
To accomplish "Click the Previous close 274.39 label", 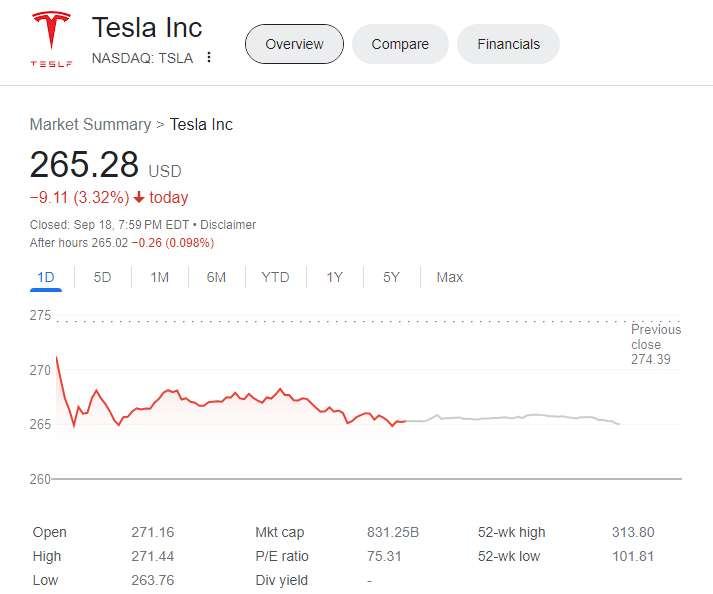I will [655, 344].
